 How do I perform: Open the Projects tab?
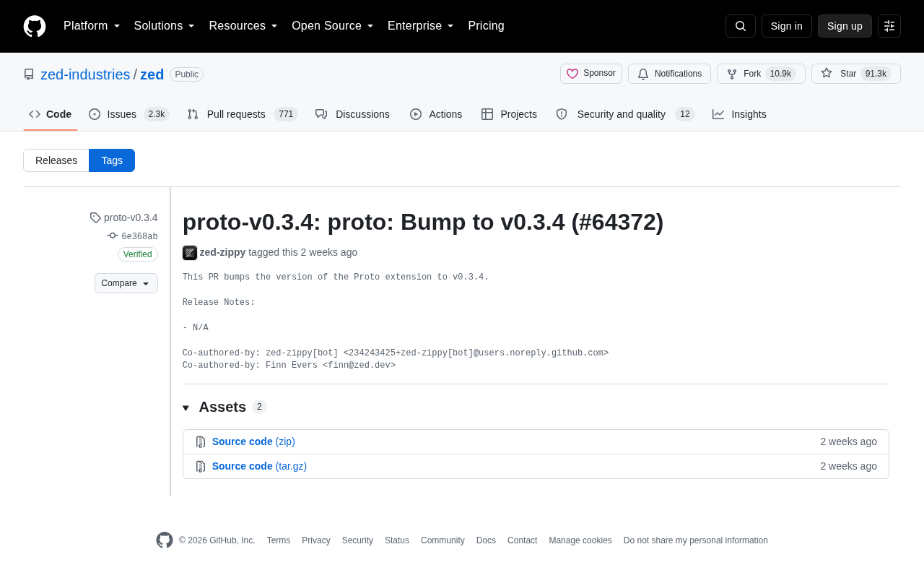coord(509,114)
